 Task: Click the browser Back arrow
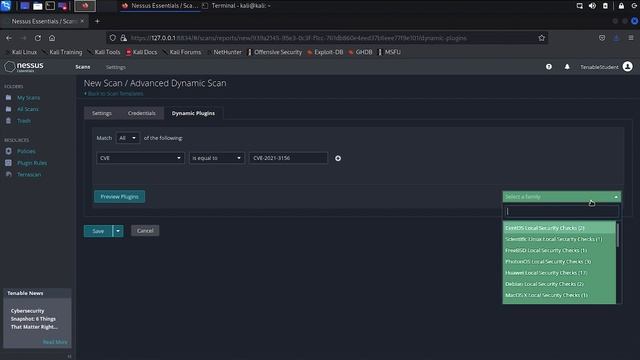coord(9,38)
